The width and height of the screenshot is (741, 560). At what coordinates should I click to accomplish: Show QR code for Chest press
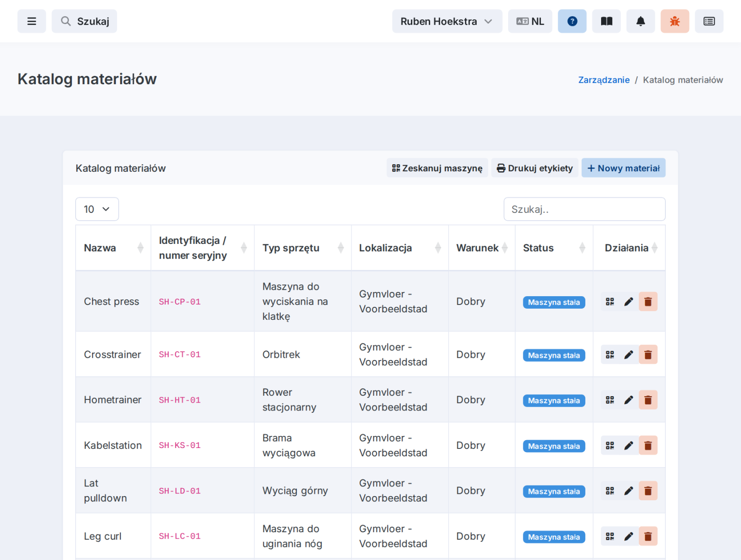tap(610, 302)
